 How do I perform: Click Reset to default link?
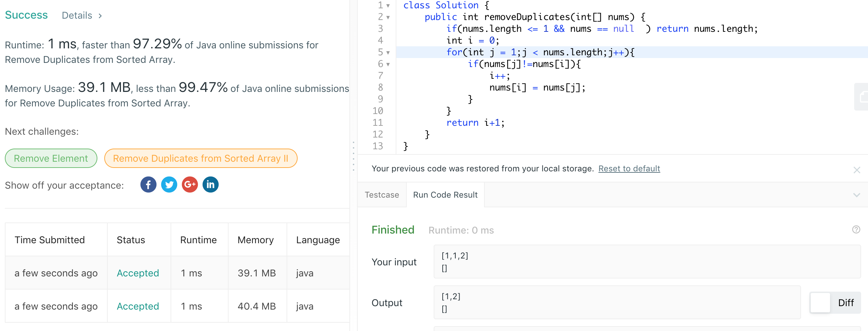tap(629, 169)
